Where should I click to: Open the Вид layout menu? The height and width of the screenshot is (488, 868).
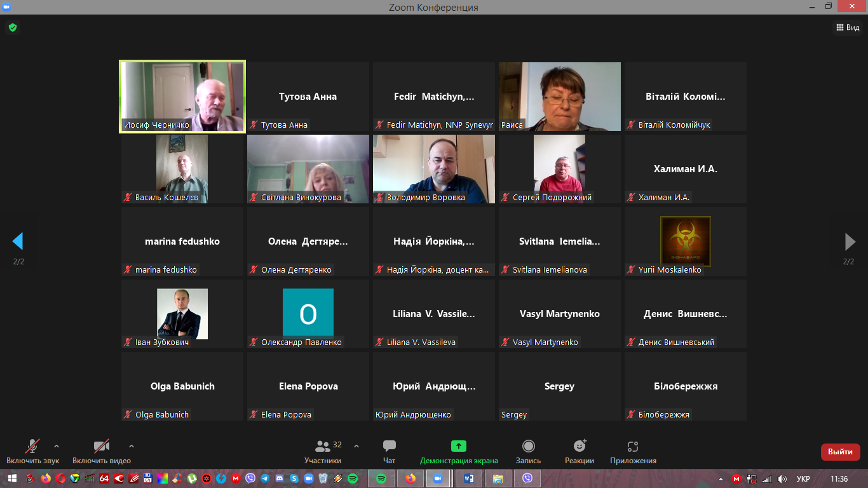click(847, 27)
